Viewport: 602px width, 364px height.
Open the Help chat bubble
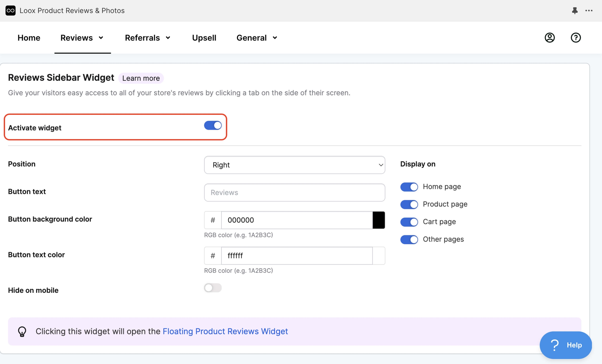click(x=566, y=345)
